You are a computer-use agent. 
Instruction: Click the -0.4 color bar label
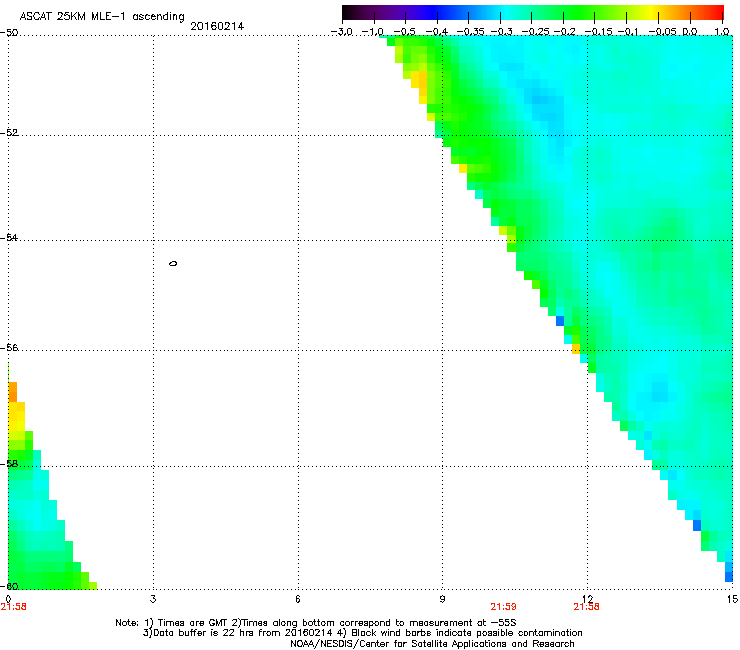pyautogui.click(x=437, y=32)
